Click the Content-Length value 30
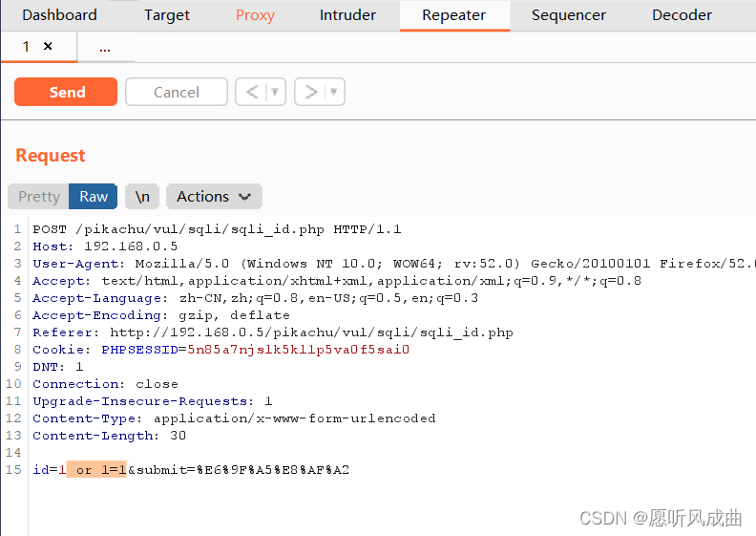This screenshot has width=756, height=536. point(178,436)
